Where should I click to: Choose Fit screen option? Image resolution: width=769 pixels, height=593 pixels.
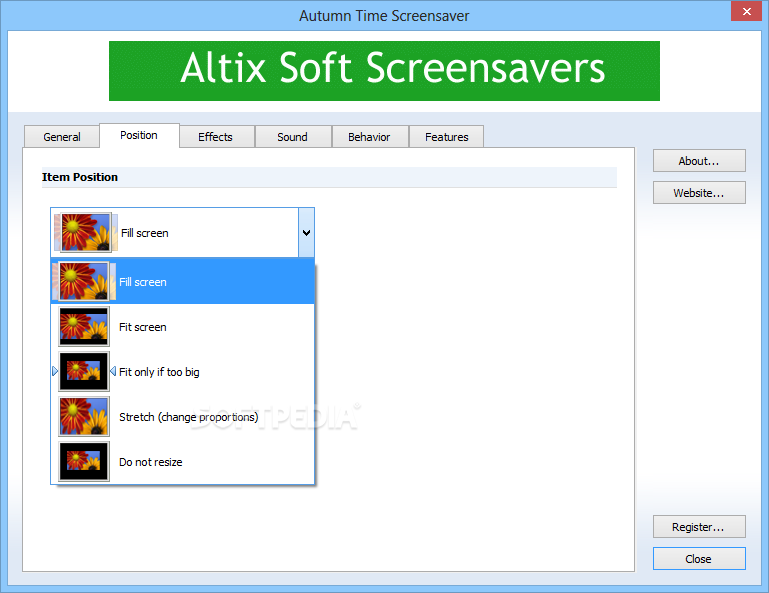182,327
